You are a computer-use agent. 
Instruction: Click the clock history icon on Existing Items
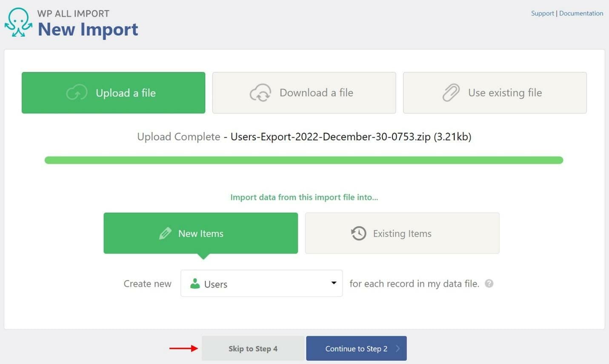click(358, 233)
